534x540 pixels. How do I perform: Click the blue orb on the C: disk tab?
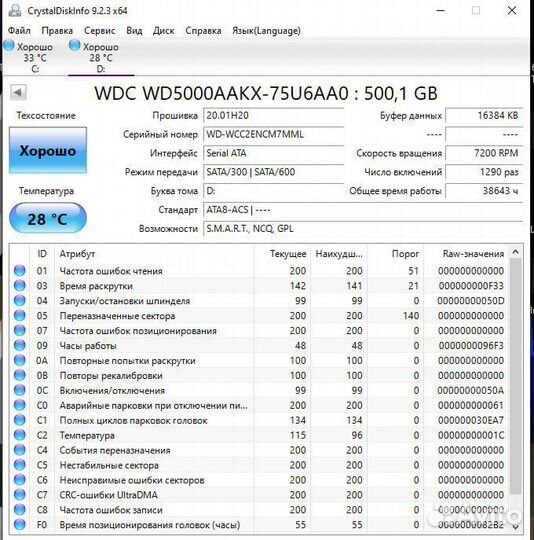[x=9, y=45]
